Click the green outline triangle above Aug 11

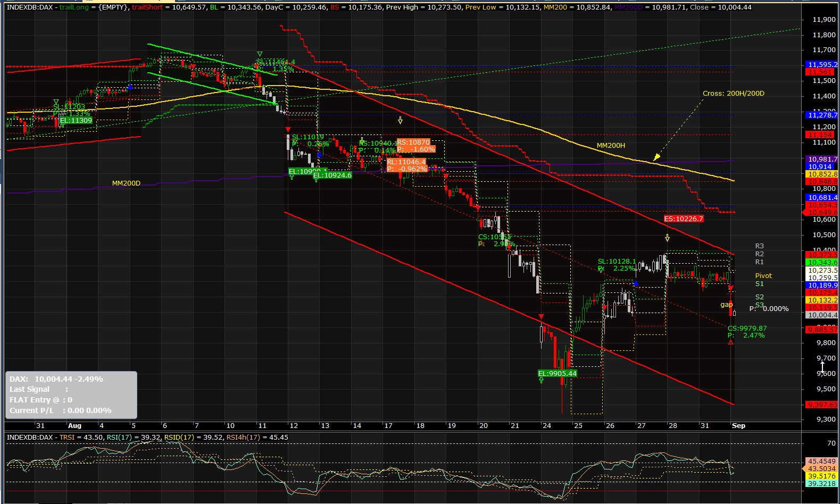tap(260, 54)
